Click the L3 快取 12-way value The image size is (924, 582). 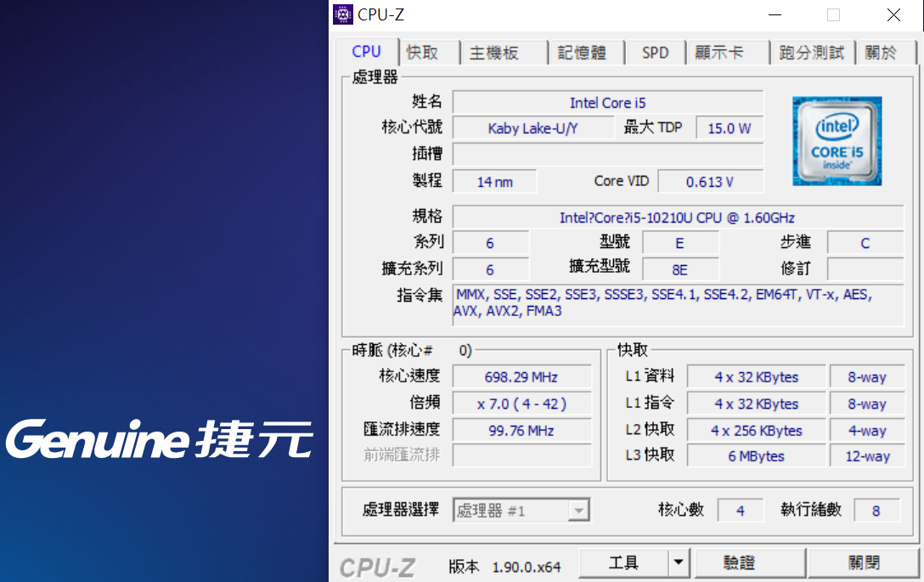[867, 455]
